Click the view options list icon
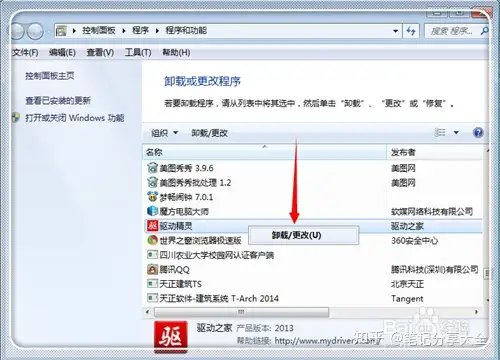Screen dimensions: 500x360 (x=440, y=133)
